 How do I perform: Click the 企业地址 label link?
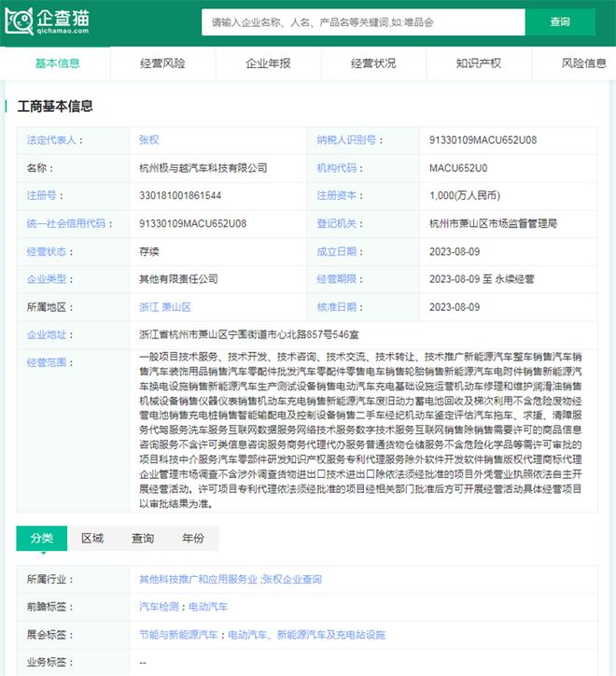point(47,334)
